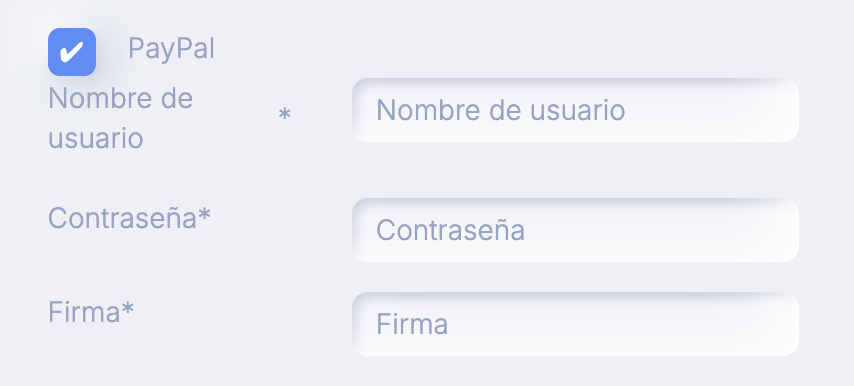Image resolution: width=854 pixels, height=386 pixels.
Task: Place cursor in PayPal password textbox
Action: tap(575, 230)
